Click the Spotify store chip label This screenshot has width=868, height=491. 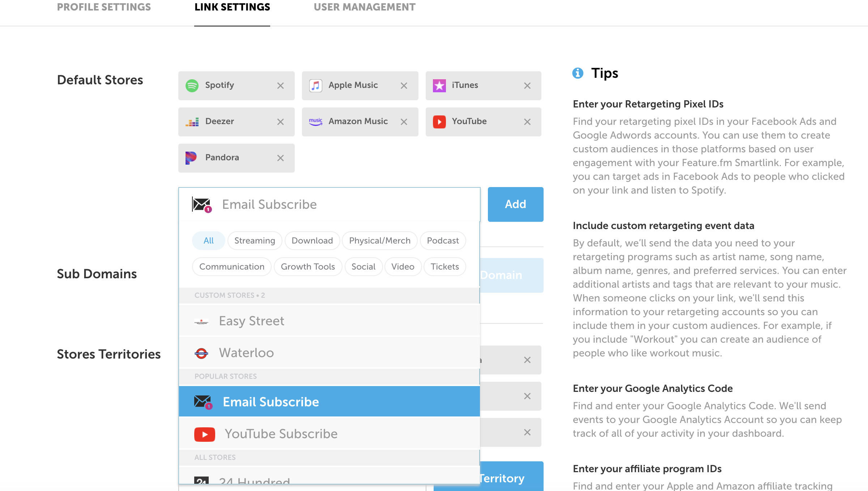pos(220,85)
